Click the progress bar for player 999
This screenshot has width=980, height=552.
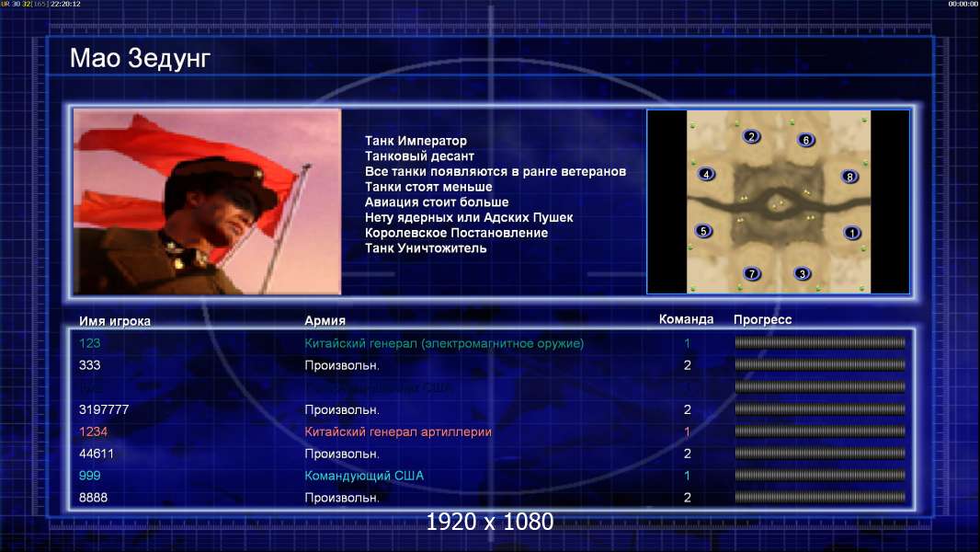820,475
